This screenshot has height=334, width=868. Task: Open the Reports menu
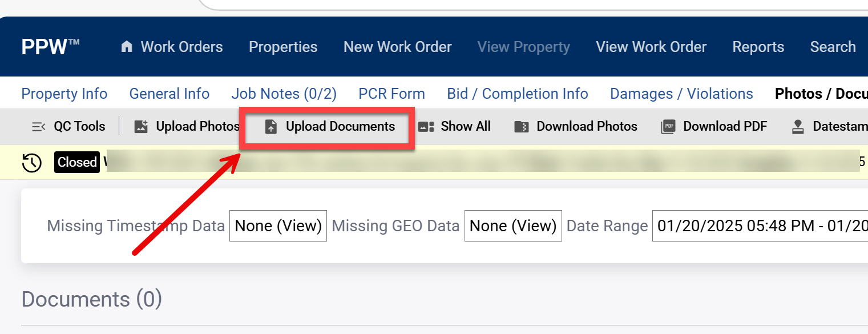click(x=758, y=47)
